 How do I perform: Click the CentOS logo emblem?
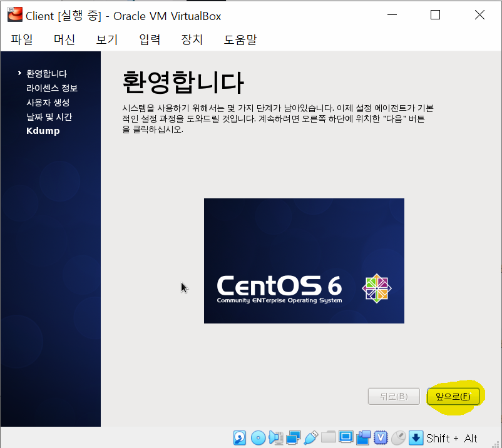(377, 288)
